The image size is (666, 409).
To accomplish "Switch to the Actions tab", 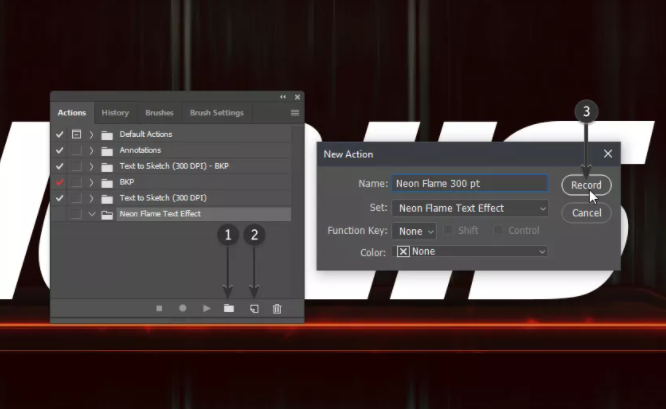I will point(72,113).
